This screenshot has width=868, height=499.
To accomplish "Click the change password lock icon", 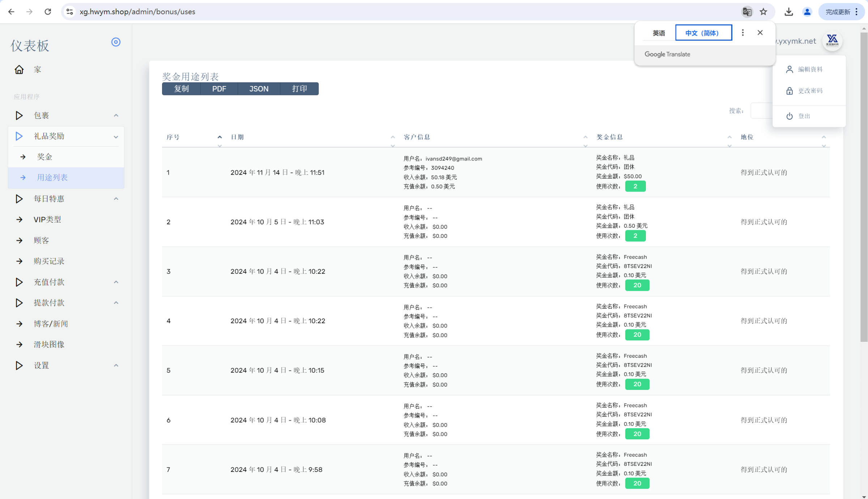I will pyautogui.click(x=790, y=91).
